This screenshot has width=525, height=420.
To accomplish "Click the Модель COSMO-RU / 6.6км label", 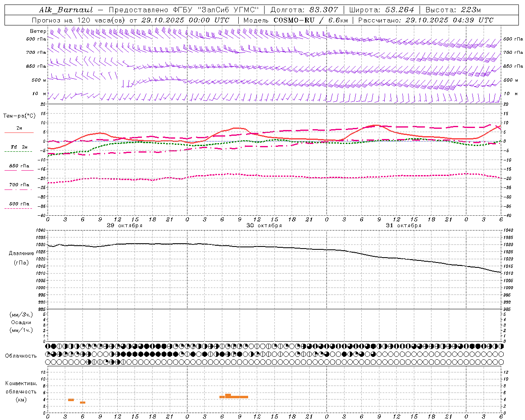I will [295, 20].
